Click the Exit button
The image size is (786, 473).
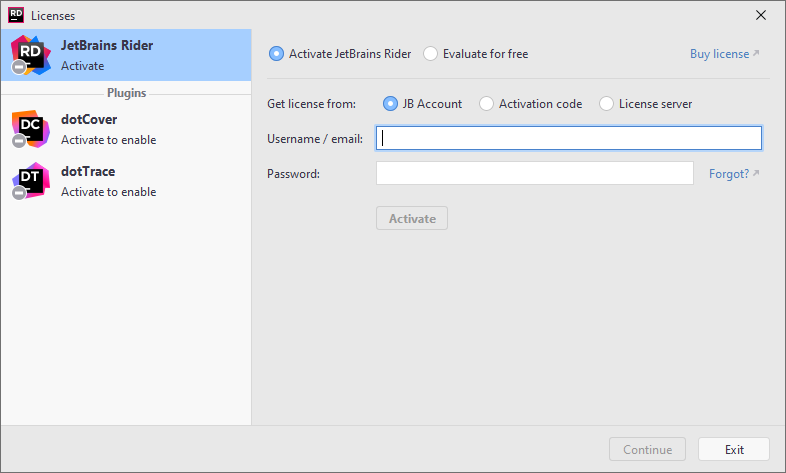734,449
